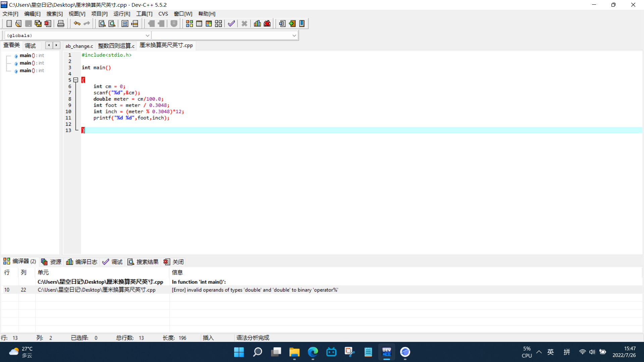This screenshot has width=644, height=362.
Task: Compile using the four colored squares icon
Action: tap(190, 23)
